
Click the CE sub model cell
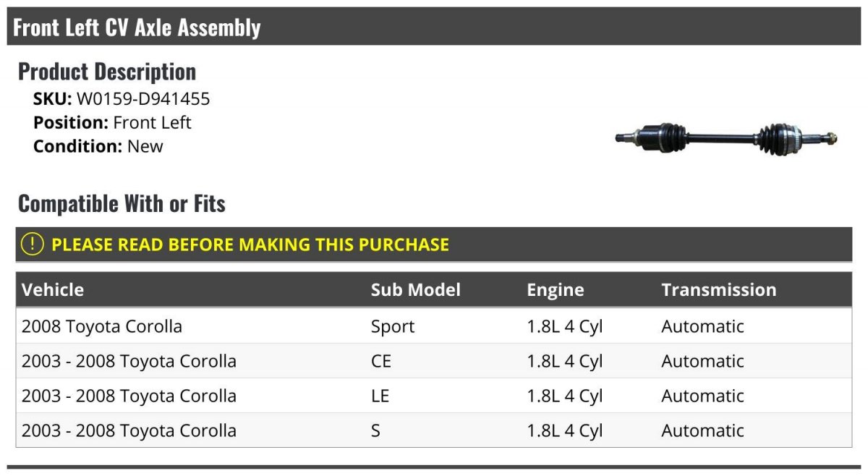pyautogui.click(x=381, y=361)
